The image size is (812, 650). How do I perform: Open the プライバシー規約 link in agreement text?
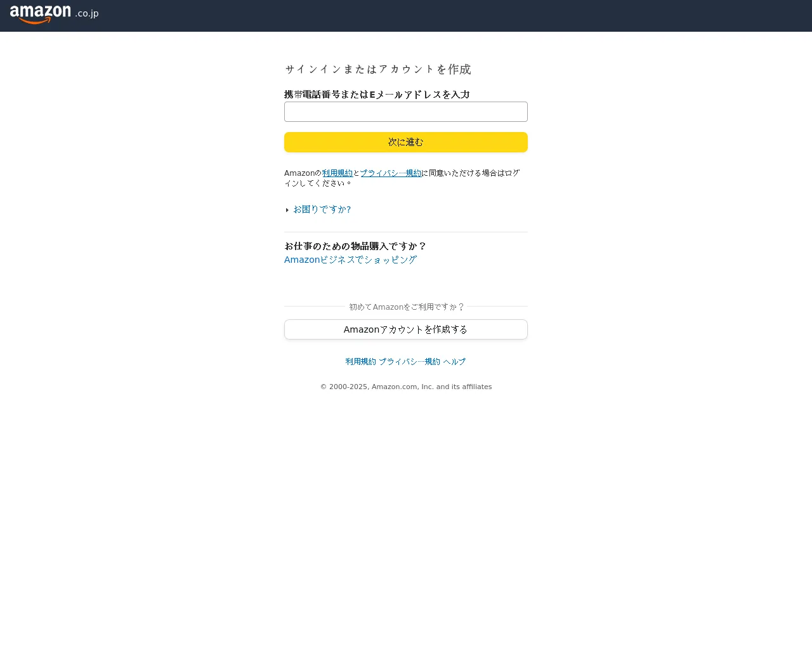(391, 173)
